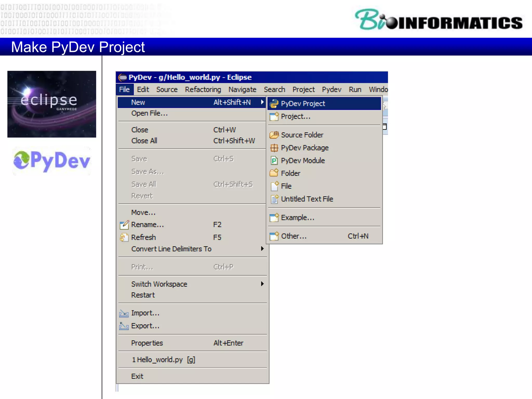Click the Untitled Text File icon

click(x=275, y=199)
